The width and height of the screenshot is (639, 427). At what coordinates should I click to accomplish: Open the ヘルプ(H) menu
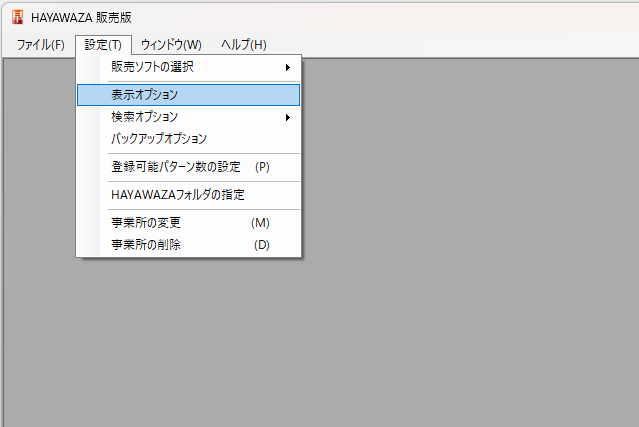[243, 45]
